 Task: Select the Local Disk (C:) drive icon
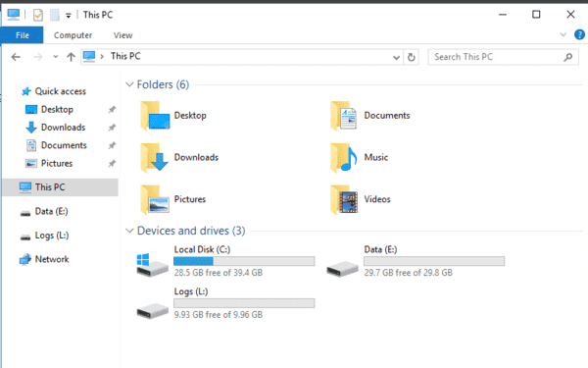click(x=152, y=265)
